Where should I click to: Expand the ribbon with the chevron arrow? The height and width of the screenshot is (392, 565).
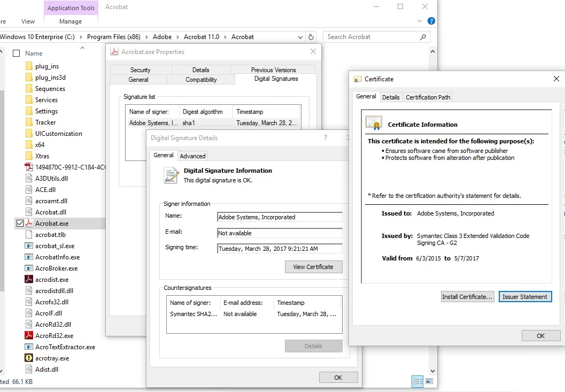(x=420, y=21)
